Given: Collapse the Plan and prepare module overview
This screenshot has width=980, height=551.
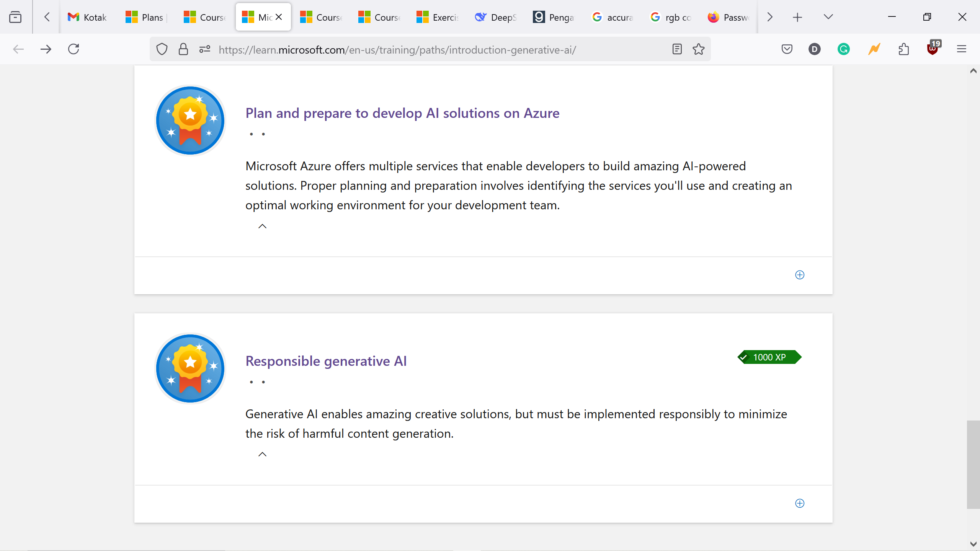Looking at the screenshot, I should [262, 226].
